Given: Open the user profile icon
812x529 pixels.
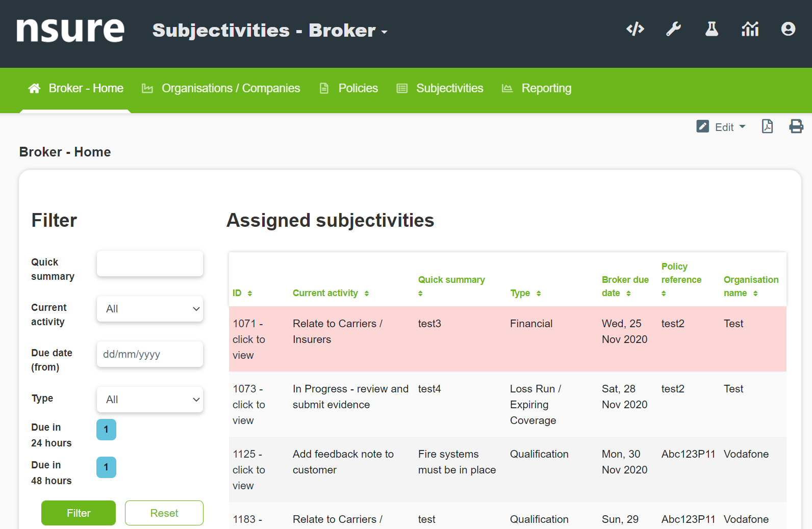Looking at the screenshot, I should click(788, 29).
